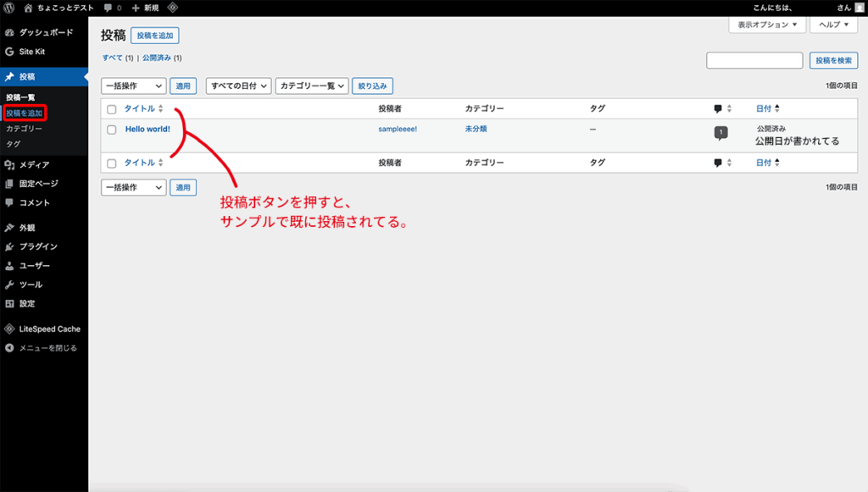Open the top 一括操作 bulk actions dropdown
This screenshot has height=492, width=868.
pyautogui.click(x=133, y=86)
